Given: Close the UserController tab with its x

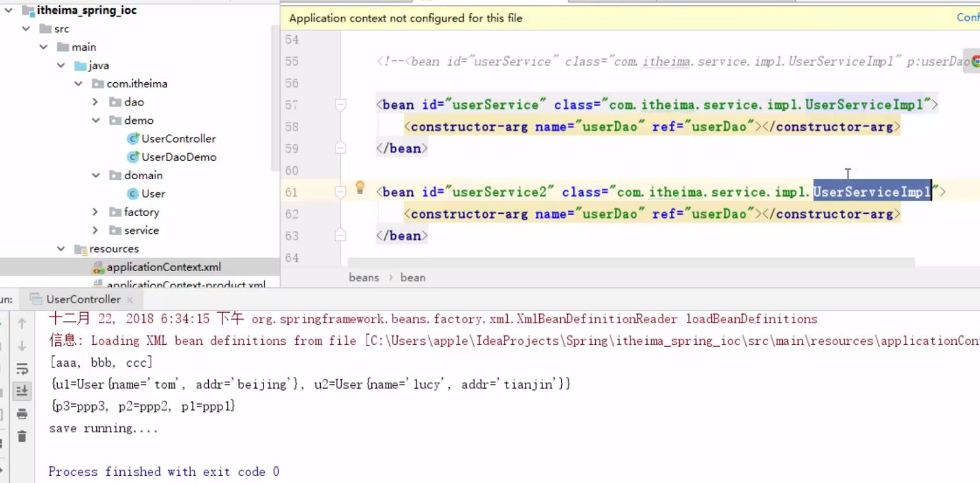Looking at the screenshot, I should click(129, 299).
